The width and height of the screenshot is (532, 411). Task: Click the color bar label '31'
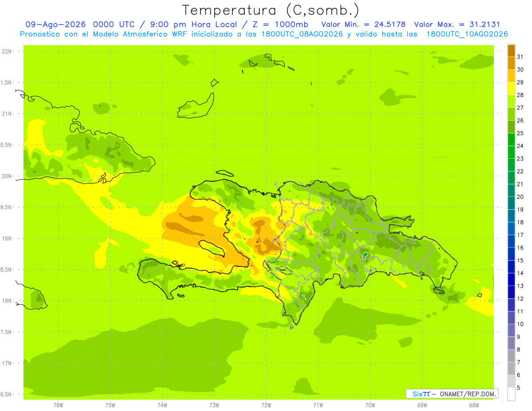tap(520, 57)
